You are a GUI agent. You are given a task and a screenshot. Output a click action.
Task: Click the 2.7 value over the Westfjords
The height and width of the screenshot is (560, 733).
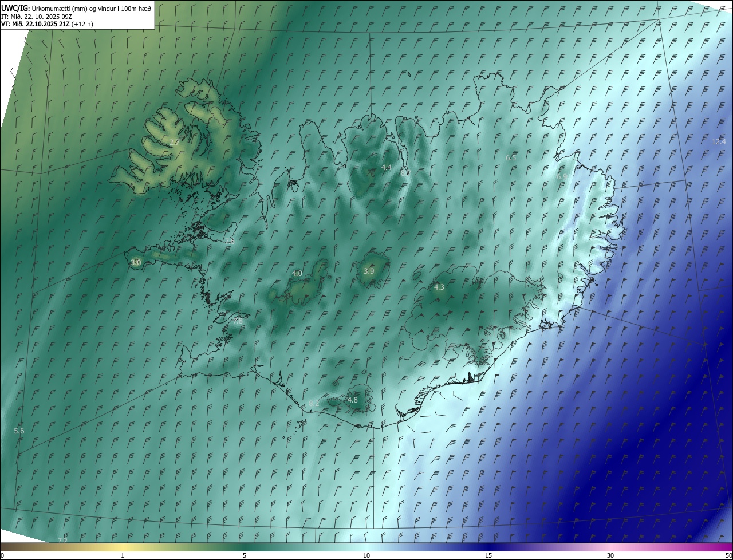[x=175, y=141]
